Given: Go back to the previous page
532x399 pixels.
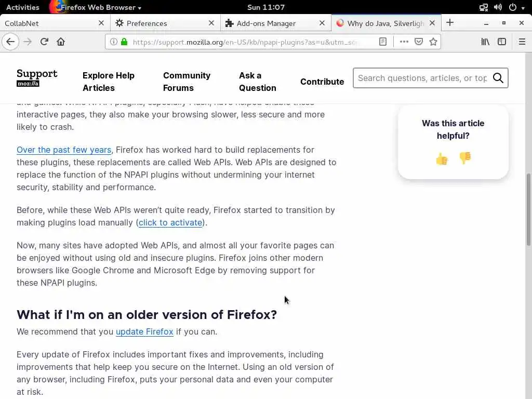Looking at the screenshot, I should (10, 42).
